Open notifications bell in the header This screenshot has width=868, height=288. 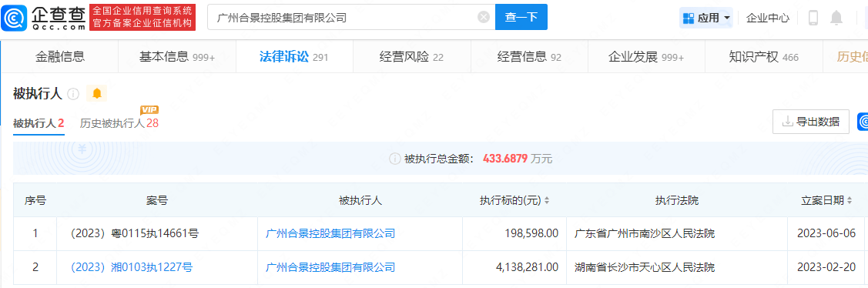click(836, 18)
